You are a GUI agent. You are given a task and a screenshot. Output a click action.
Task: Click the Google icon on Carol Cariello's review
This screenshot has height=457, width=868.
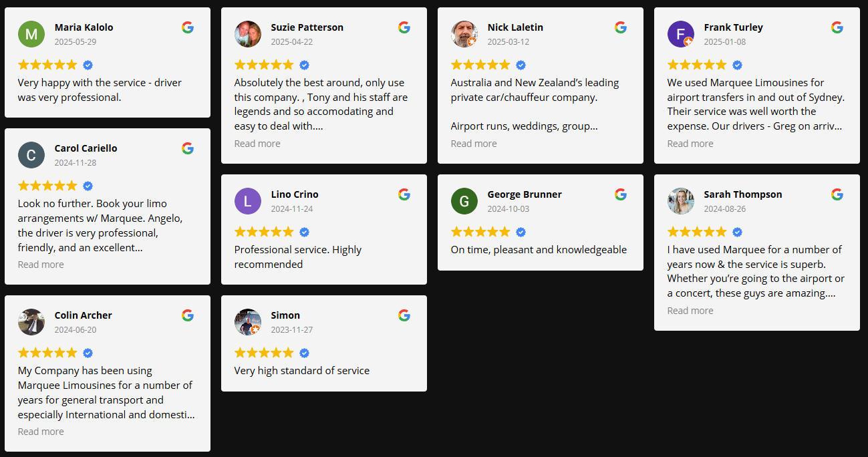[188, 148]
